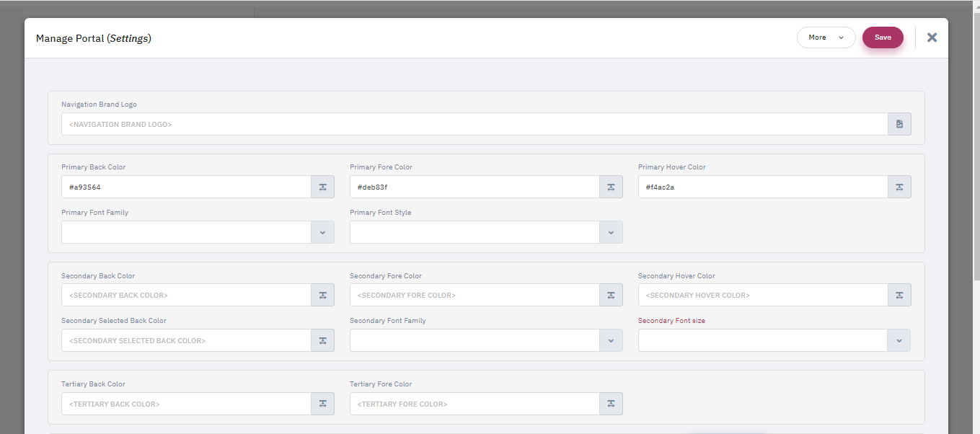Screen dimensions: 980x434
Task: Click the Primary Font Style label
Action: [380, 213]
